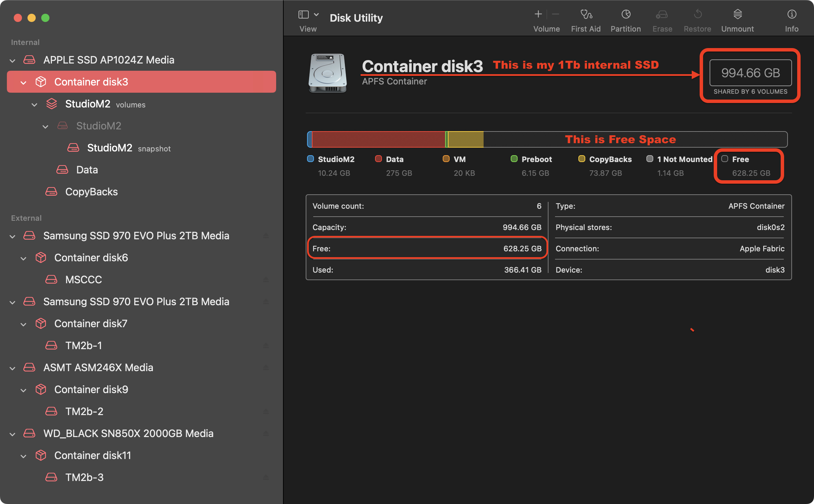Eject the WD_BLACK SN850X Media disk
Screen dimensions: 814x504
pyautogui.click(x=265, y=434)
